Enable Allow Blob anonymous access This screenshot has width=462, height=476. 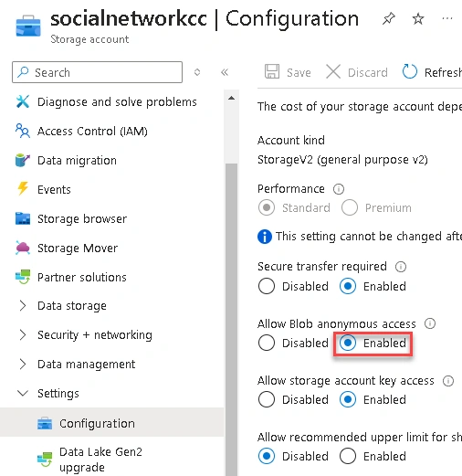coord(348,343)
